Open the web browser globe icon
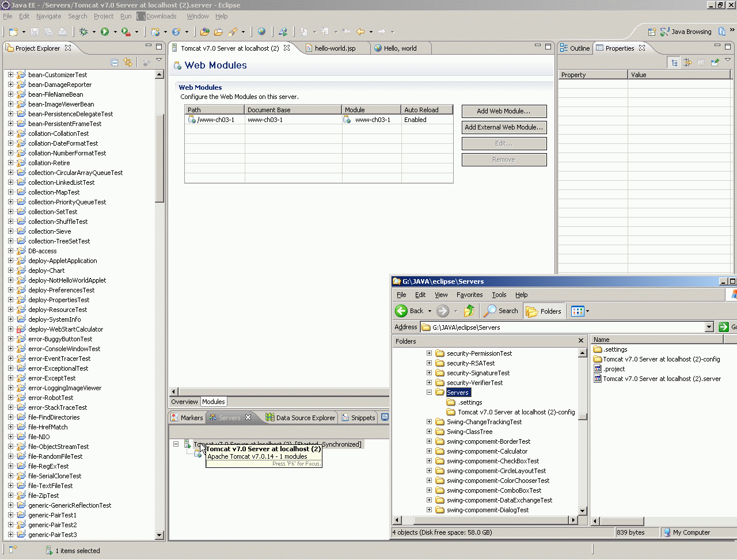 point(262,32)
